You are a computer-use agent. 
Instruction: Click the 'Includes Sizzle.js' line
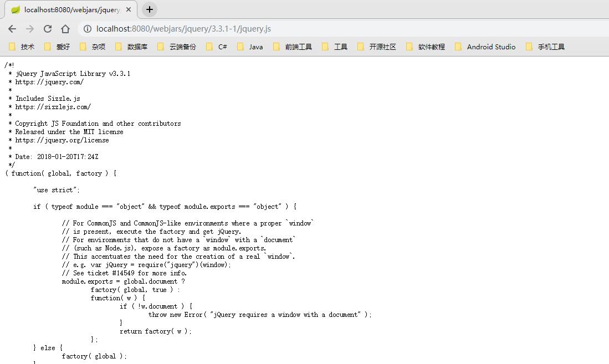pyautogui.click(x=48, y=98)
